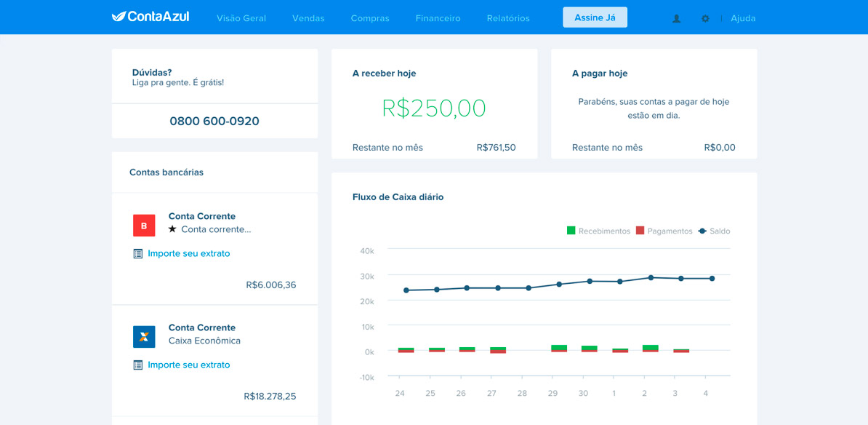The image size is (868, 425).
Task: Go to Visão Geral in navbar
Action: pos(241,18)
